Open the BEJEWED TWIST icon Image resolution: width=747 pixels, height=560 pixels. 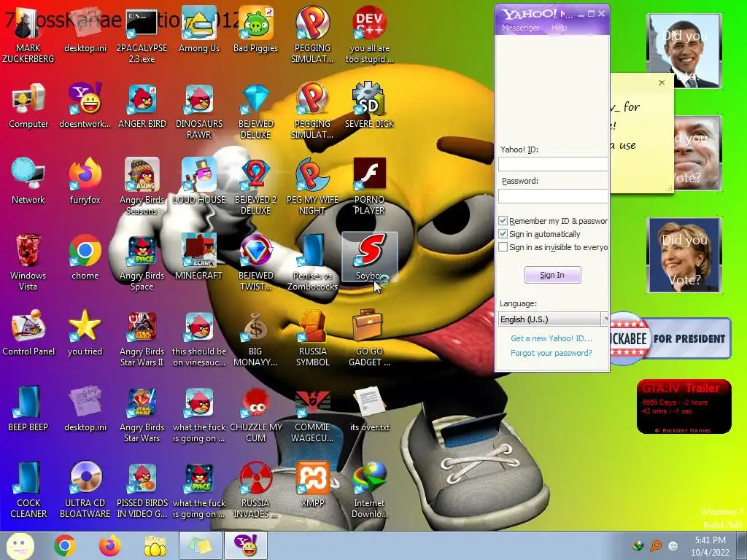point(255,262)
